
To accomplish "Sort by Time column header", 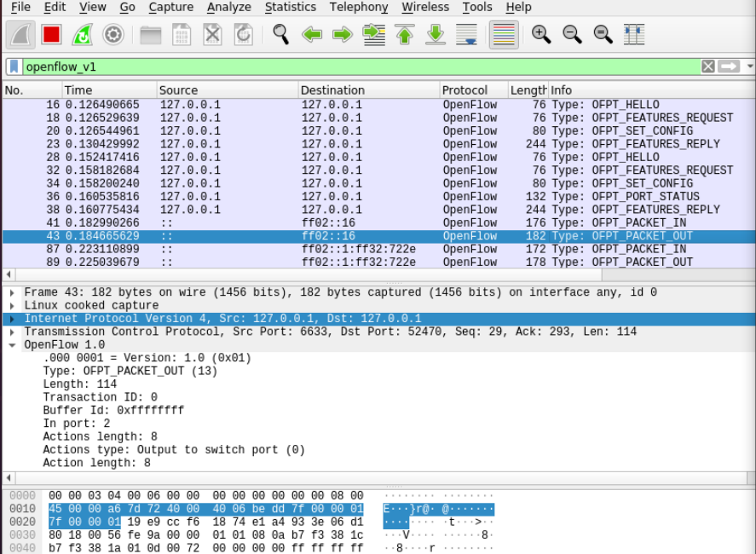I will [109, 90].
